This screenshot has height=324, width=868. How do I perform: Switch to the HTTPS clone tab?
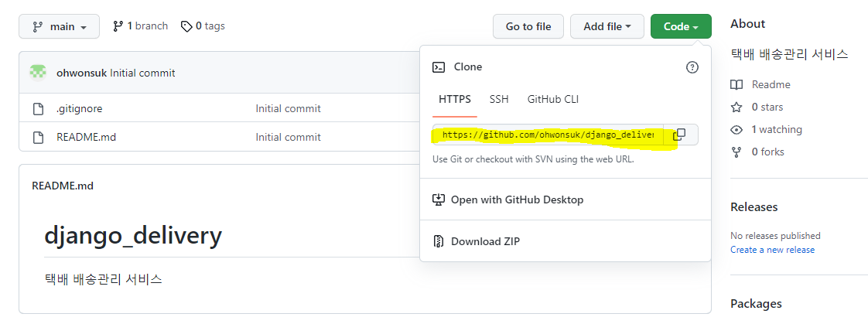[454, 100]
